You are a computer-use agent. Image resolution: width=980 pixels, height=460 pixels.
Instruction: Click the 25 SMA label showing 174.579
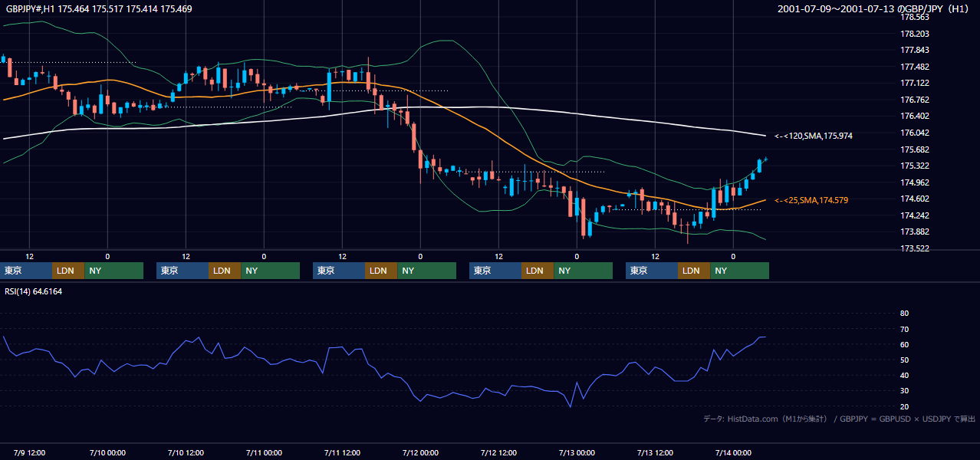click(x=811, y=200)
